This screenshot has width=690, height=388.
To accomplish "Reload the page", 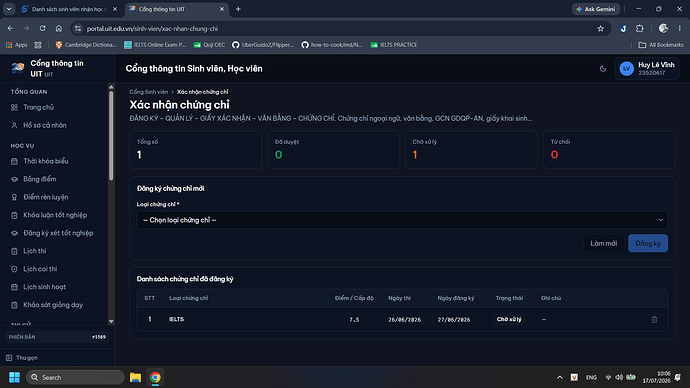I will tap(42, 28).
